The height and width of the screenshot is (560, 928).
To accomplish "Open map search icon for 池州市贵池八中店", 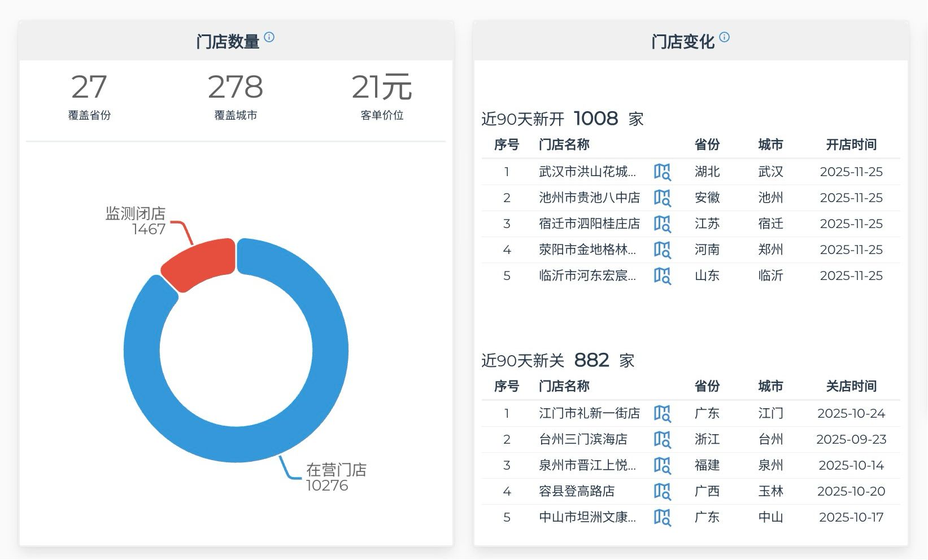I will [662, 198].
